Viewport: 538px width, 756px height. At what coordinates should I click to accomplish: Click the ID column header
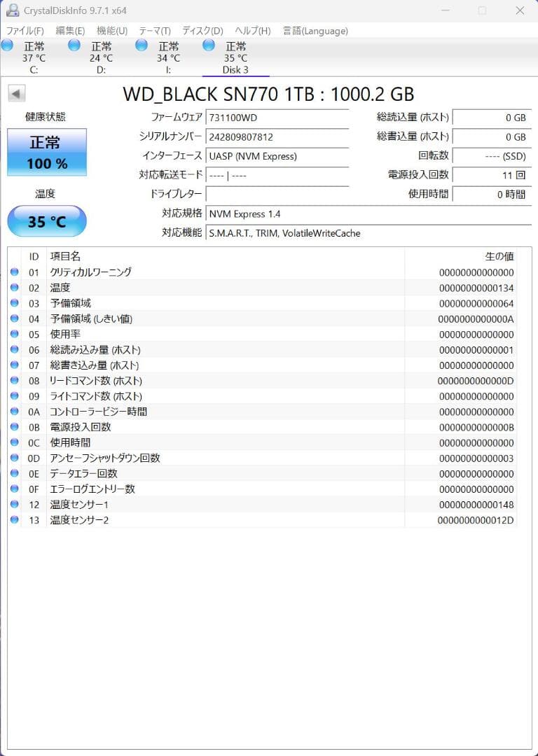click(34, 256)
